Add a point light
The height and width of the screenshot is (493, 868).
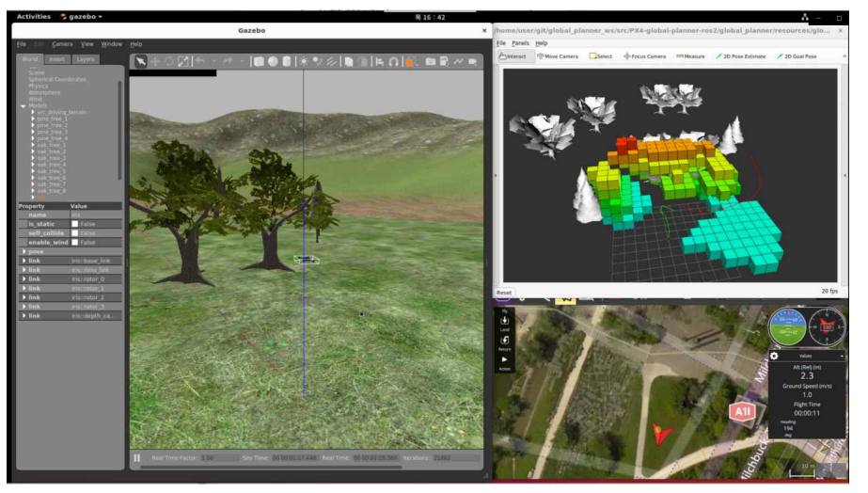coord(304,61)
